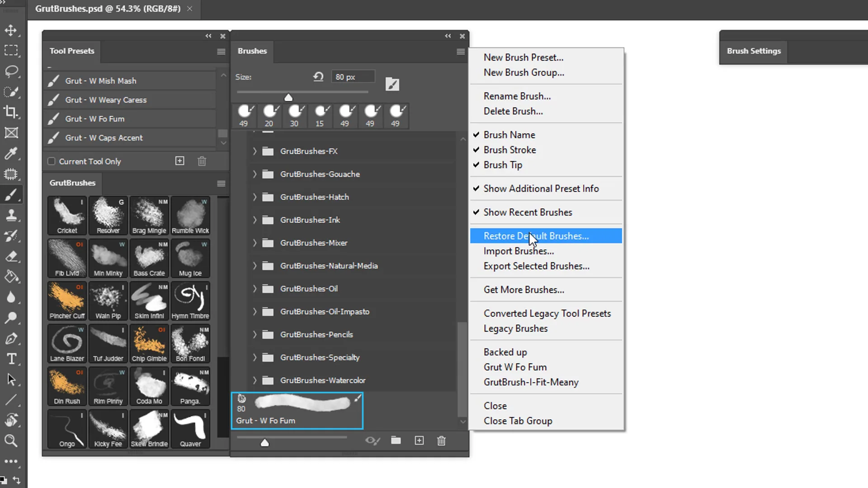Screen dimensions: 868x488
Task: Click delete brush trash icon in Brushes panel
Action: coord(441,441)
